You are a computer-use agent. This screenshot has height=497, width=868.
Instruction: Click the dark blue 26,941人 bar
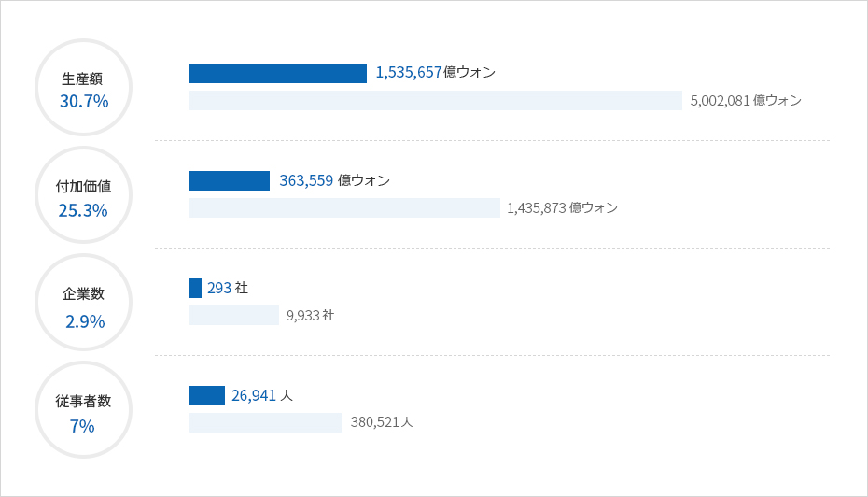tap(207, 395)
